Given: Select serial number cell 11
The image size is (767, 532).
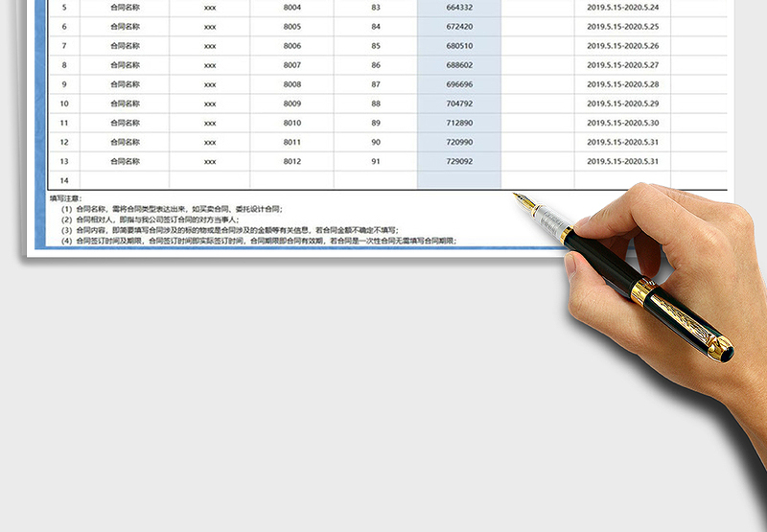Looking at the screenshot, I should [64, 123].
